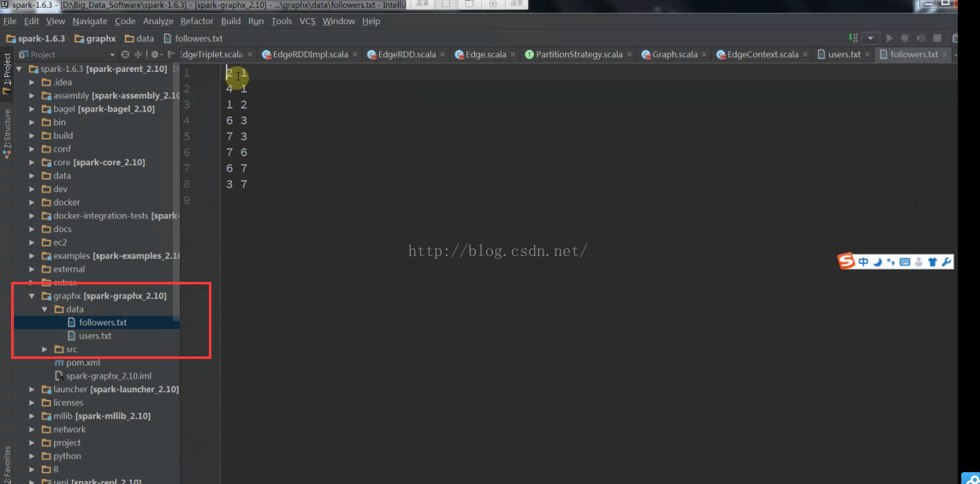980x484 pixels.
Task: Open the wrench tools icon on Sogou bar
Action: 947,262
